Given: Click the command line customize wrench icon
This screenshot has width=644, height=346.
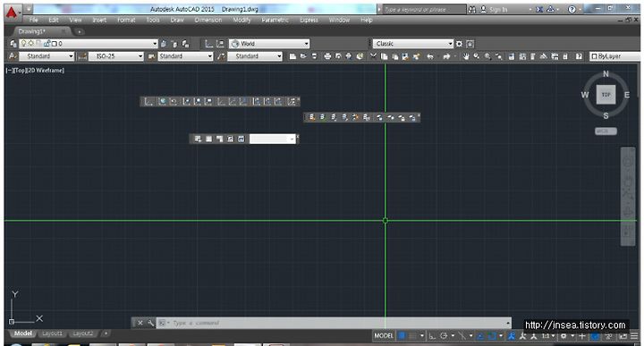Looking at the screenshot, I should [150, 323].
